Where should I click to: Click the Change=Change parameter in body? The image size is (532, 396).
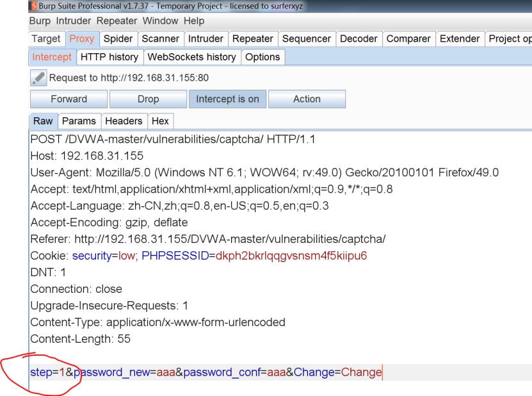pyautogui.click(x=338, y=372)
